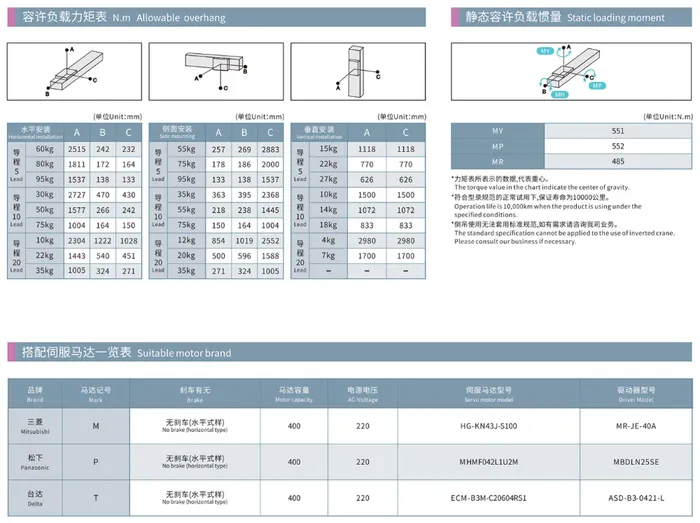Click the MY rotation label icon
700x523 pixels.
(x=545, y=51)
